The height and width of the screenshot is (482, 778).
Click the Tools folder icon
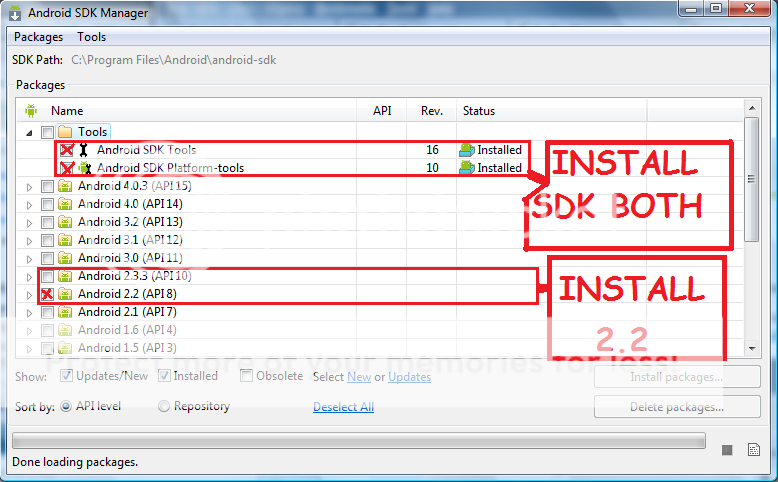pos(65,132)
